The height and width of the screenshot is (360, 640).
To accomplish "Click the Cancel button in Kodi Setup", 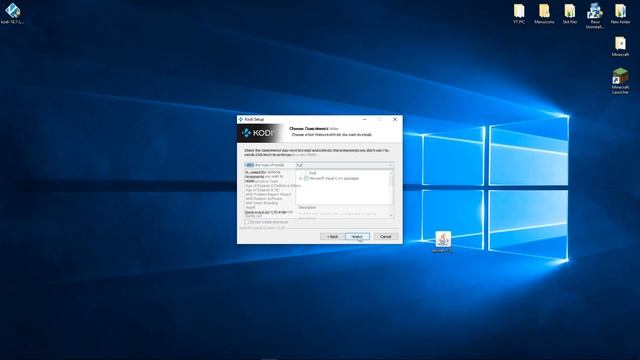I will point(386,237).
